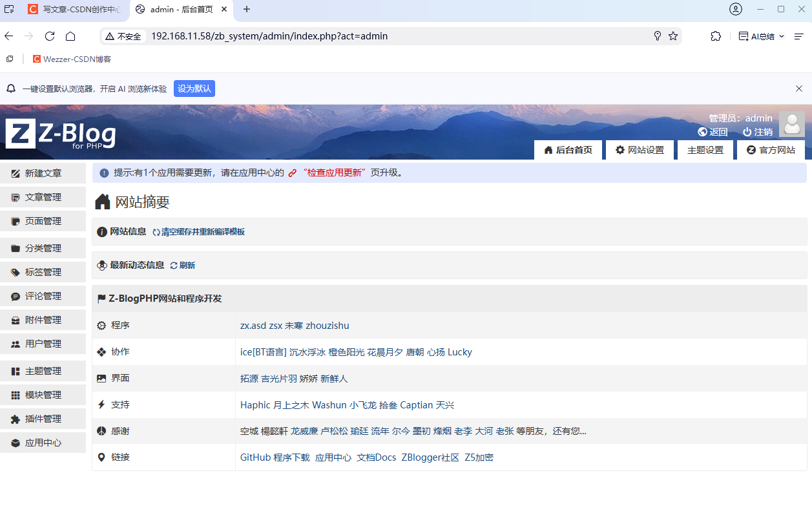The width and height of the screenshot is (812, 524).
Task: Click the location pin icon beside 链接
Action: [x=101, y=457]
